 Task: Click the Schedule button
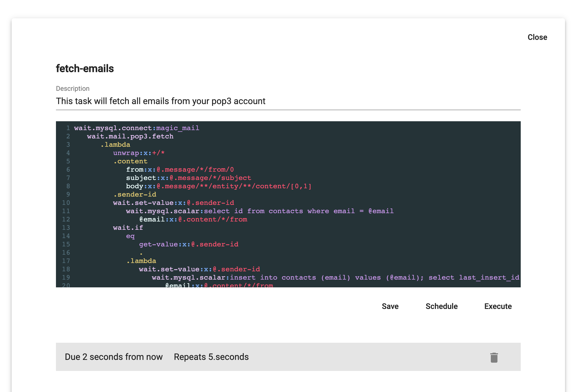[x=442, y=306]
